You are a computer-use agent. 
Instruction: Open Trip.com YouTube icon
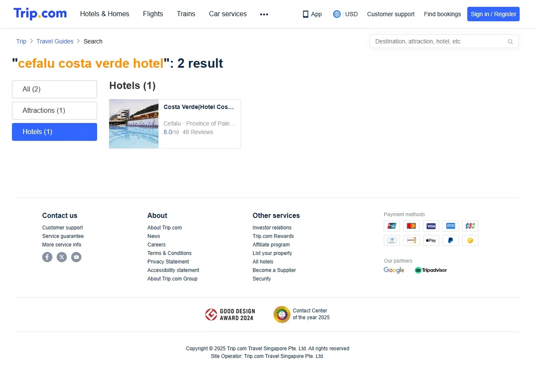tap(76, 257)
